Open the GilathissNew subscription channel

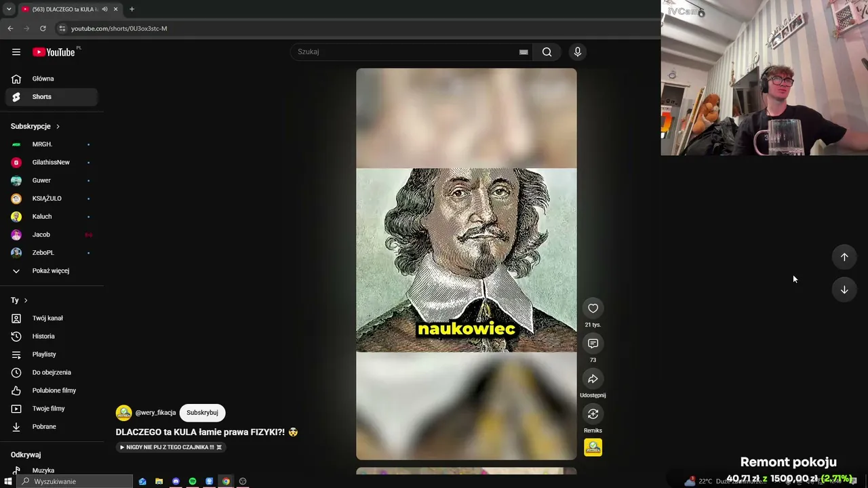tap(52, 163)
